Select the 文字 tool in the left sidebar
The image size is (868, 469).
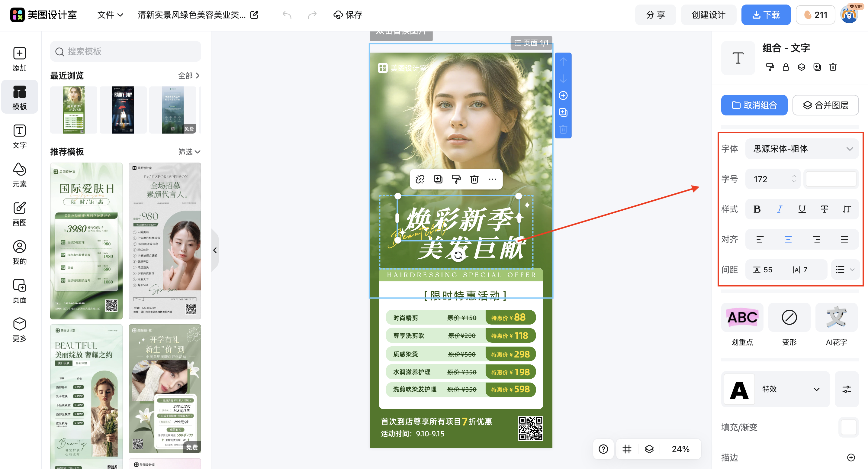point(19,136)
